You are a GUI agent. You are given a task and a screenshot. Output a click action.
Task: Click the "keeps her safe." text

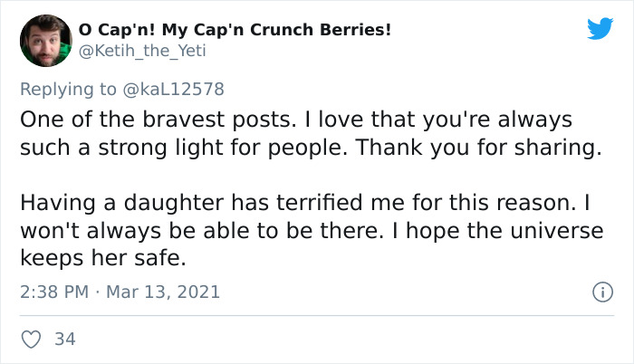point(102,258)
